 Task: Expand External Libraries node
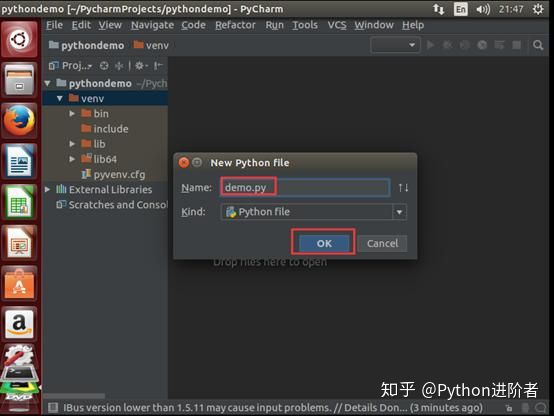[48, 189]
